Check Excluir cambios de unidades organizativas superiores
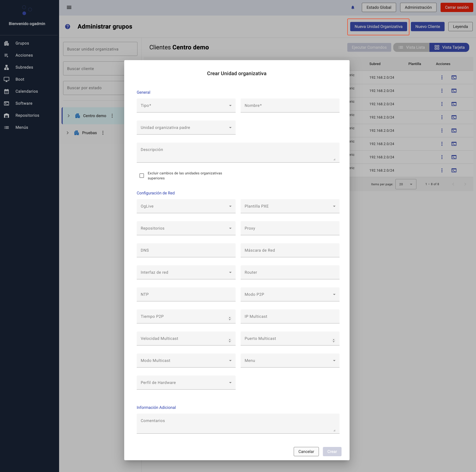The height and width of the screenshot is (472, 476). click(x=142, y=176)
